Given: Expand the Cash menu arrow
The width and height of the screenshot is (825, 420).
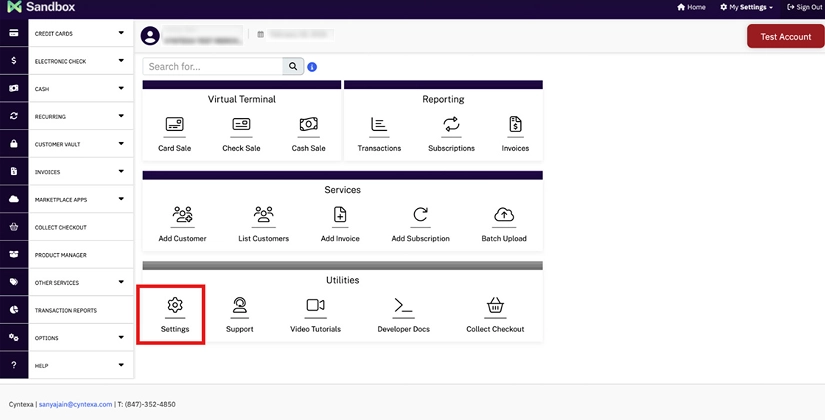Looking at the screenshot, I should tap(121, 88).
